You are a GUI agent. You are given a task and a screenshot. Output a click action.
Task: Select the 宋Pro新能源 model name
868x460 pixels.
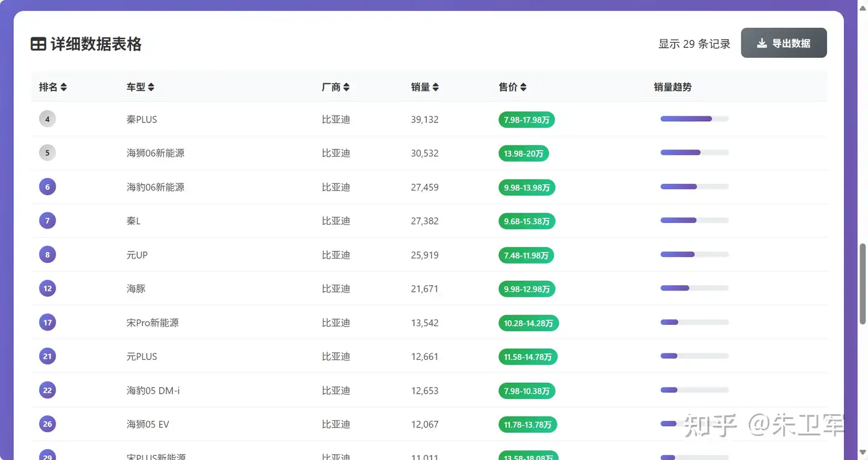coord(153,323)
